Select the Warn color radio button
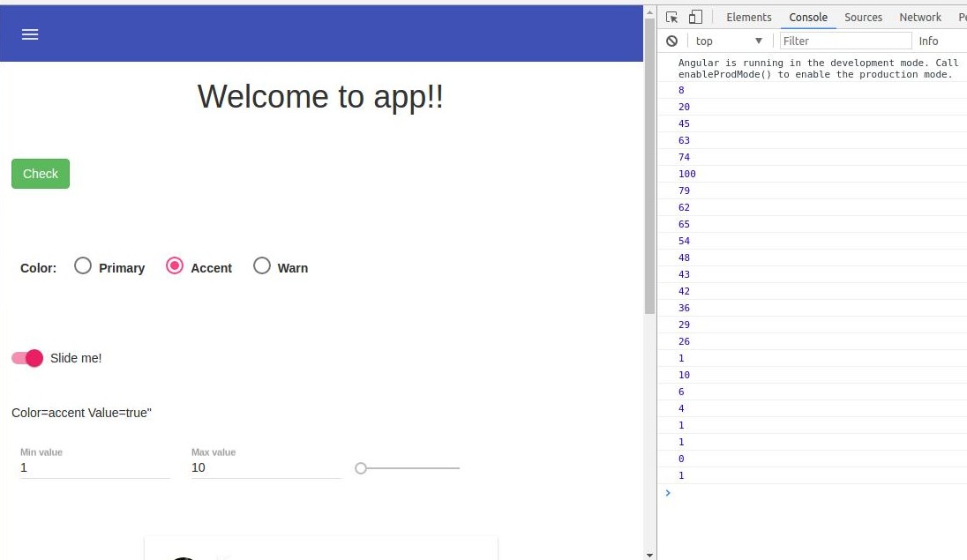The image size is (967, 560). [262, 265]
